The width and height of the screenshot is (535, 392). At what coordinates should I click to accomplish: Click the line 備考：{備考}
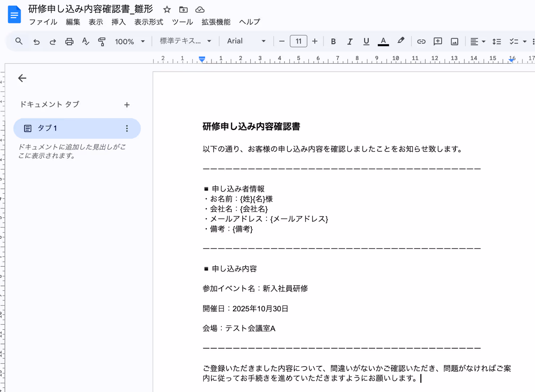coord(228,229)
